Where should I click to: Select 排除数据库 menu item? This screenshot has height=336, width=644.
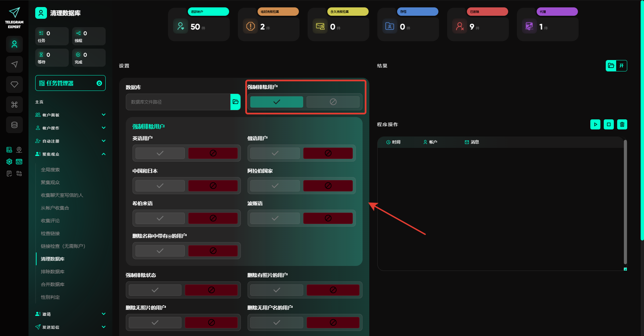coord(53,272)
